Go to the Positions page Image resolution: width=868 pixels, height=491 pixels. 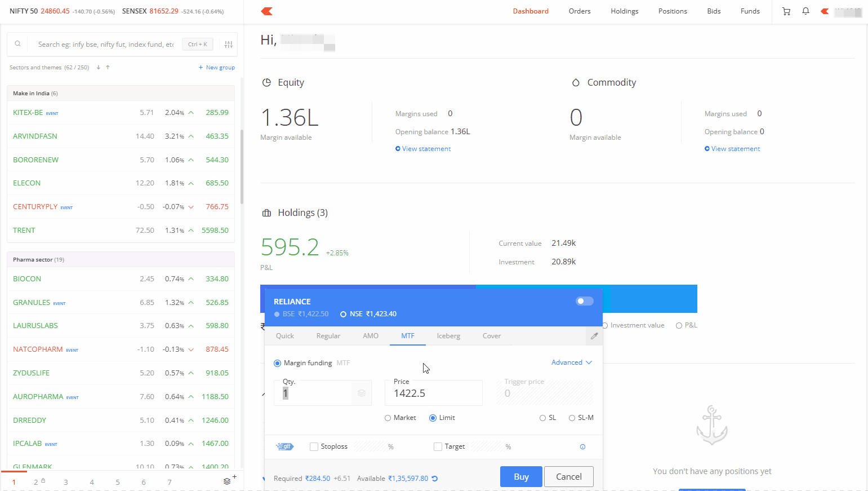(x=673, y=11)
